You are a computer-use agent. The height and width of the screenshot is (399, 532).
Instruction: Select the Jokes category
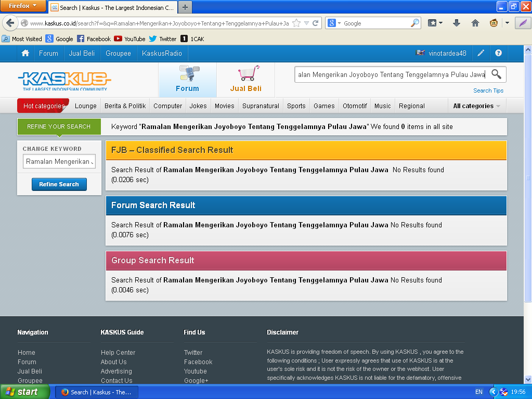[198, 106]
